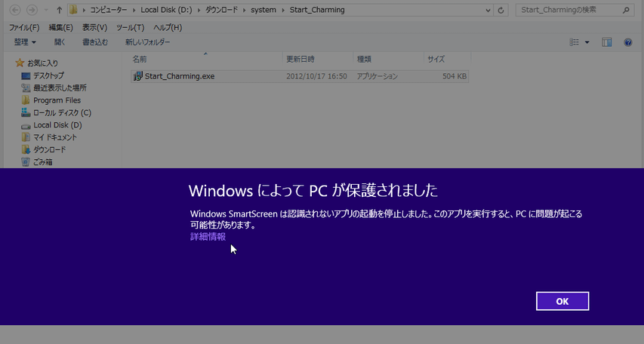Go back with the Explorer back arrow

click(x=15, y=10)
